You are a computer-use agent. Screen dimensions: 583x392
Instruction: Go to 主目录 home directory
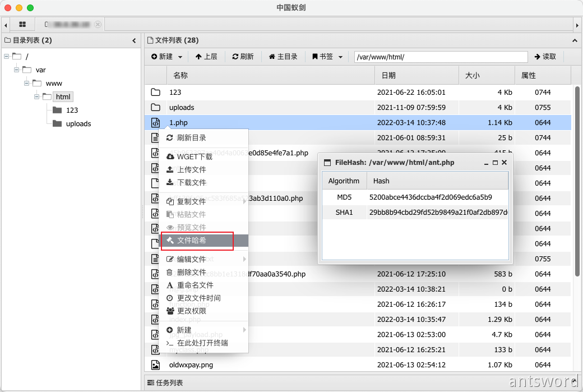pyautogui.click(x=283, y=57)
